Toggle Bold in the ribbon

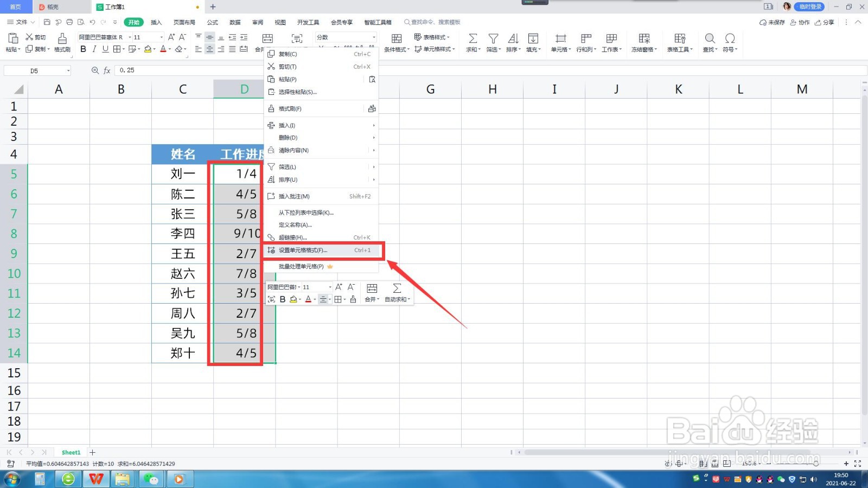(x=83, y=49)
